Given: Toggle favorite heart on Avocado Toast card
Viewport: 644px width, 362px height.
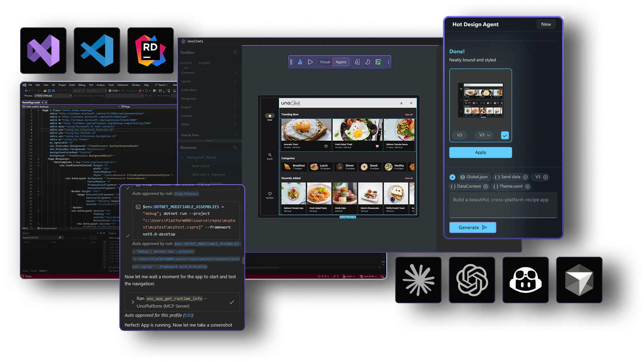Looking at the screenshot, I should 326,146.
